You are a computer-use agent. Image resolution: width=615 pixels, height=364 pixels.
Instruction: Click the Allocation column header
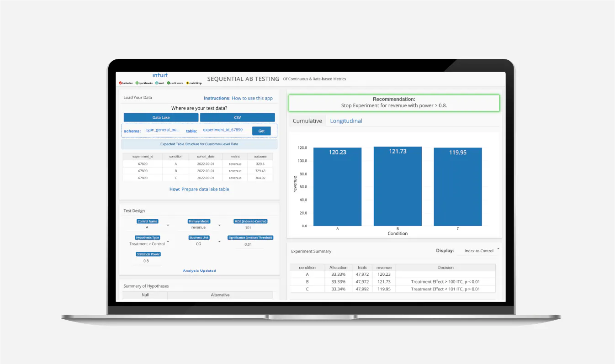pyautogui.click(x=339, y=268)
